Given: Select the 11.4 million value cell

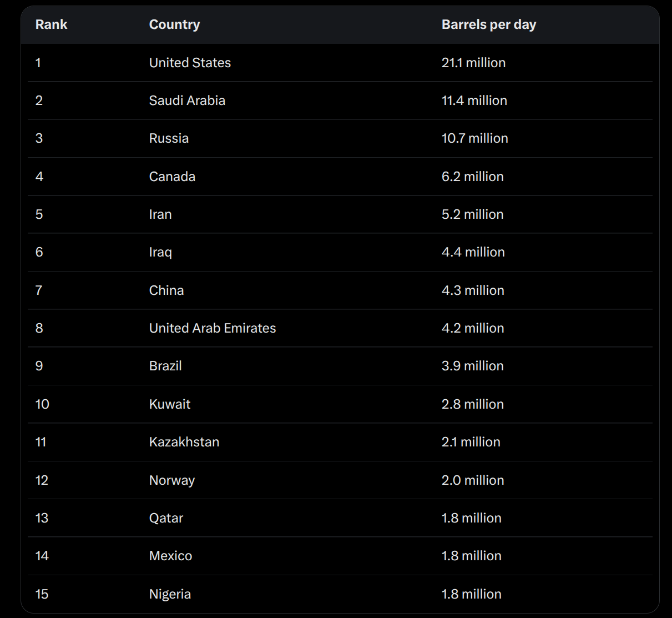Looking at the screenshot, I should [474, 101].
